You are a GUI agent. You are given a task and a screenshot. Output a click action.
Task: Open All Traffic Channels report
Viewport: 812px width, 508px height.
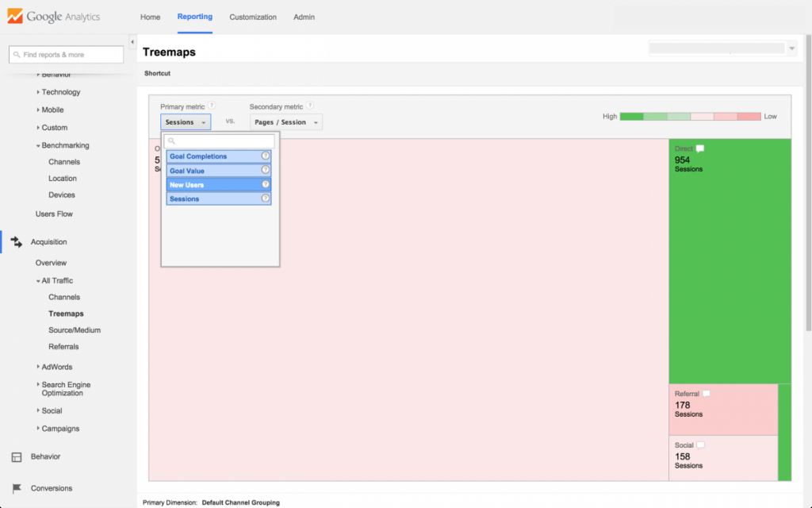(64, 297)
